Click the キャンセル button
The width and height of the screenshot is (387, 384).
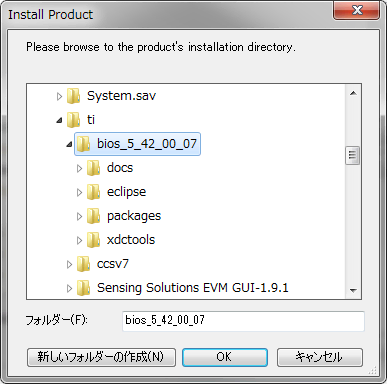(320, 357)
